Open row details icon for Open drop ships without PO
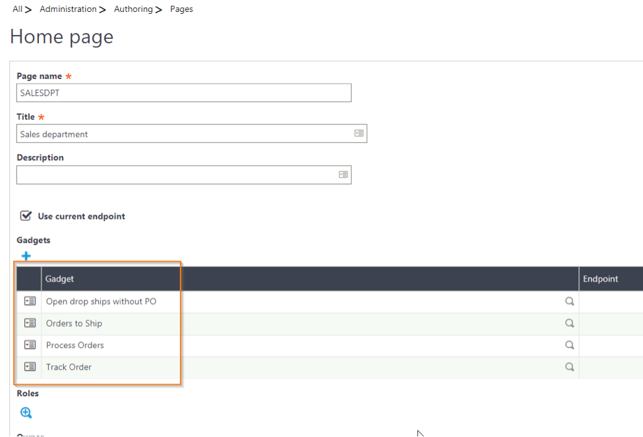643x437 pixels. [30, 301]
